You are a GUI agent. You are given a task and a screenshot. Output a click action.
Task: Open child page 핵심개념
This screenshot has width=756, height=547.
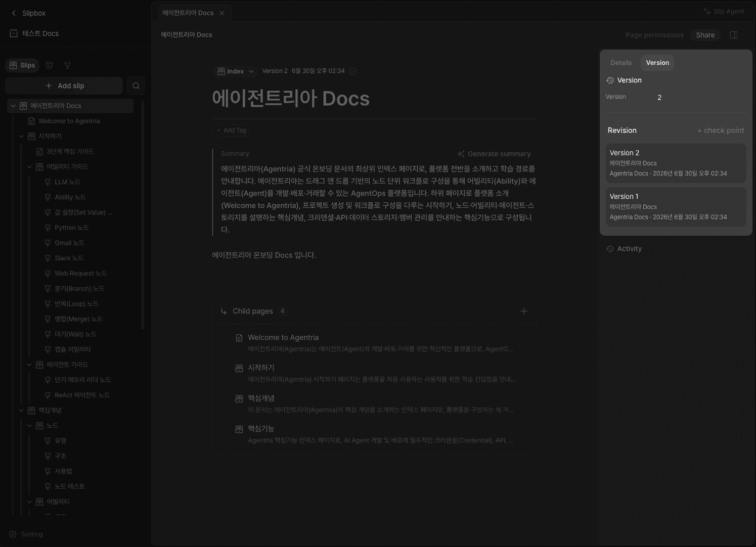pos(374,403)
